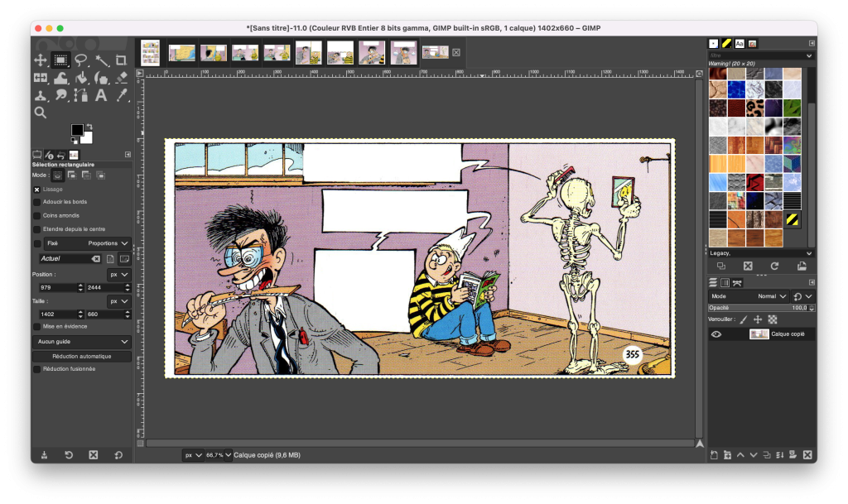Hide the Calque copié layer
The width and height of the screenshot is (848, 504).
coord(716,334)
